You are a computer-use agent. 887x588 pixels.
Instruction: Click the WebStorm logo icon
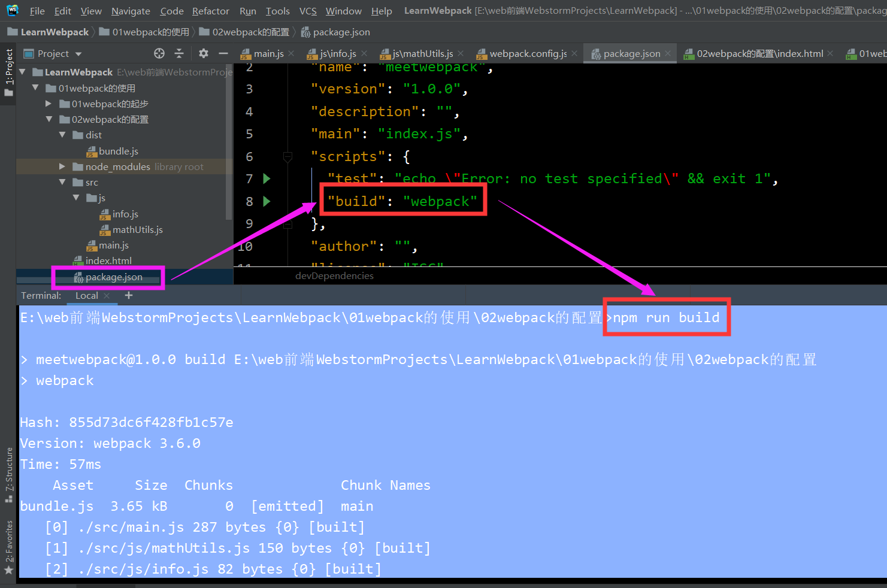[13, 10]
